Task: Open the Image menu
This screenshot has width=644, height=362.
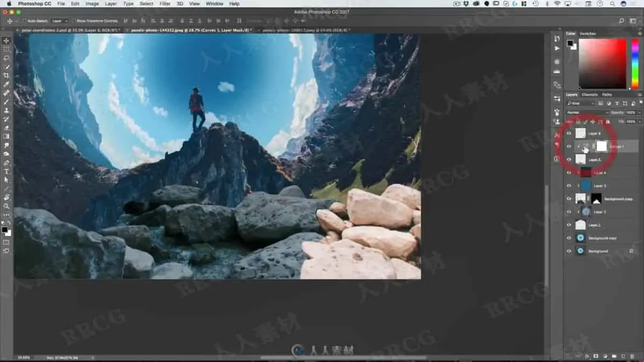Action: pyautogui.click(x=92, y=4)
